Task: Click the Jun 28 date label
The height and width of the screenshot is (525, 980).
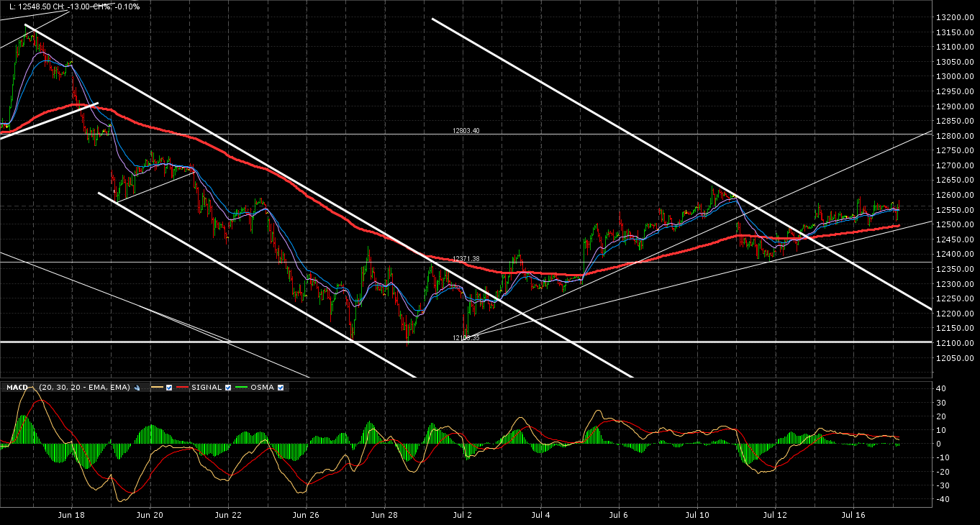Action: [384, 515]
